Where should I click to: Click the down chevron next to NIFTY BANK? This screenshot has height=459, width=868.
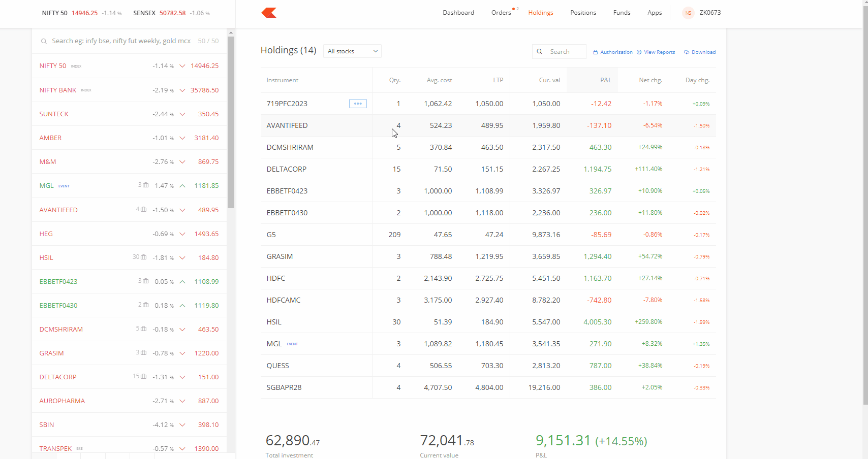(x=182, y=90)
